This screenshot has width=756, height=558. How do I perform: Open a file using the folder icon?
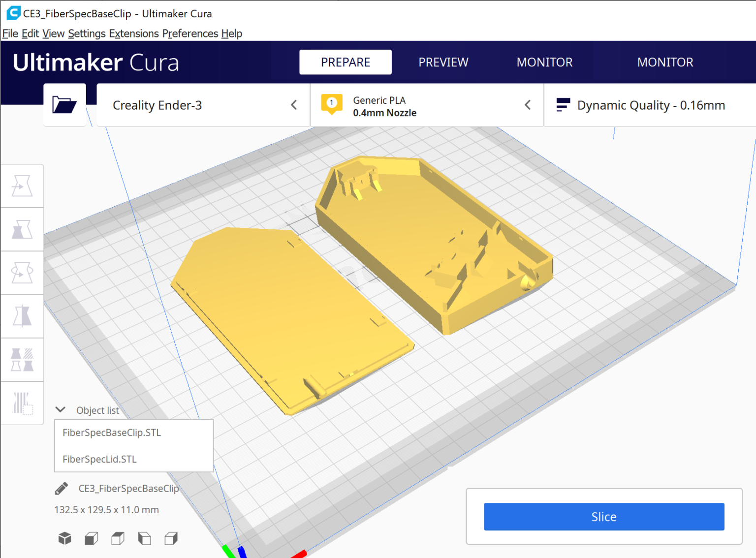pos(64,104)
